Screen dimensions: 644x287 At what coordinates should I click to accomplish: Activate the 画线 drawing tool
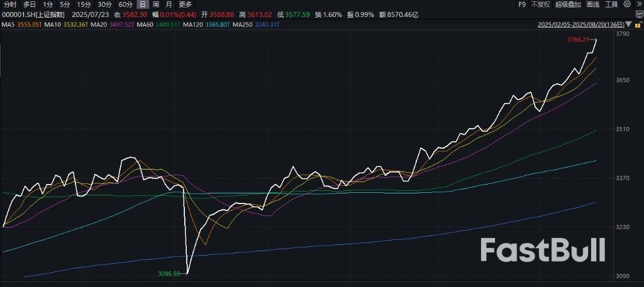[592, 4]
